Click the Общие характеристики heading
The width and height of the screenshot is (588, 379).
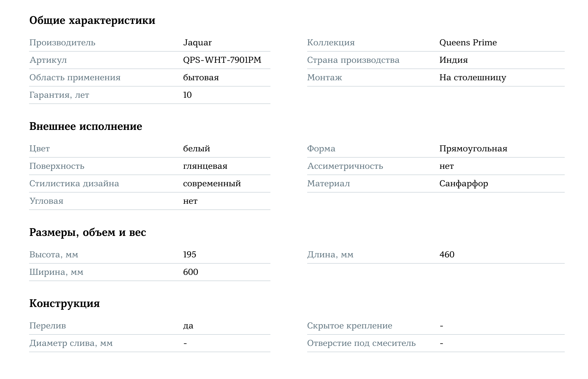(92, 21)
